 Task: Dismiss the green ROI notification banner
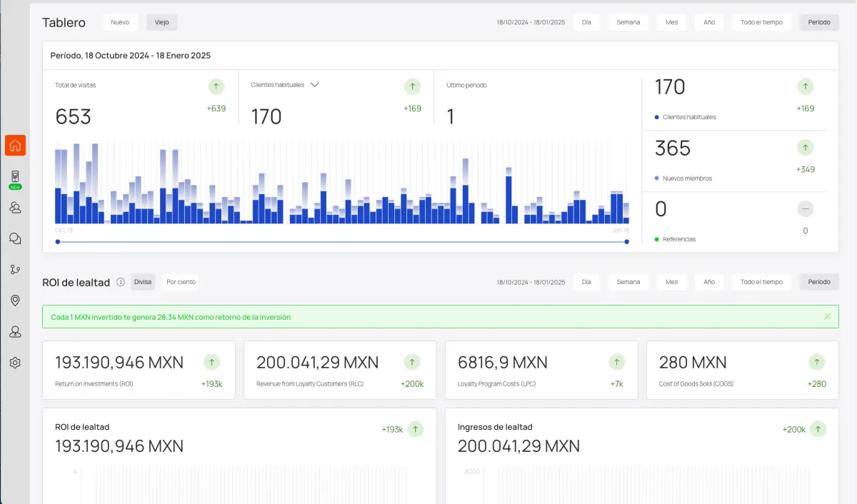click(827, 316)
